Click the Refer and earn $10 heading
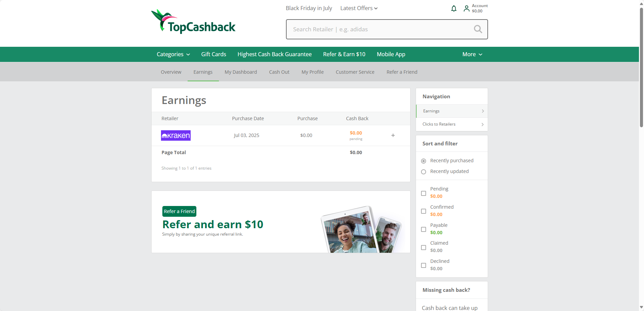This screenshot has height=311, width=644. (213, 224)
